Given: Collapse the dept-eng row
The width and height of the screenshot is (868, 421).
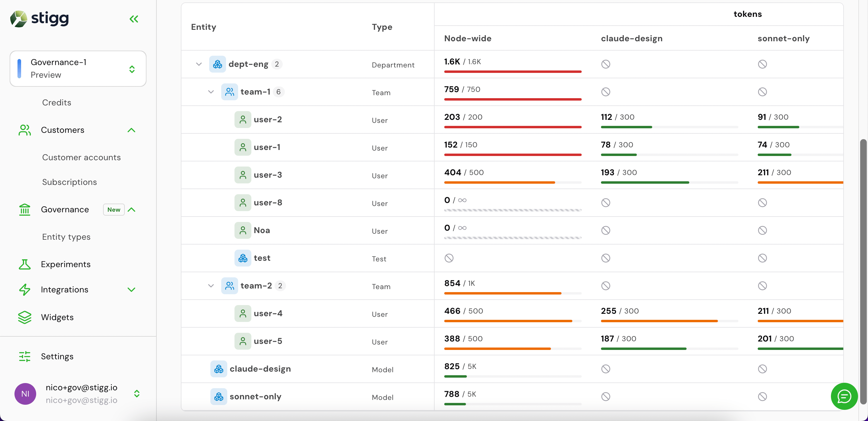Looking at the screenshot, I should click(199, 64).
